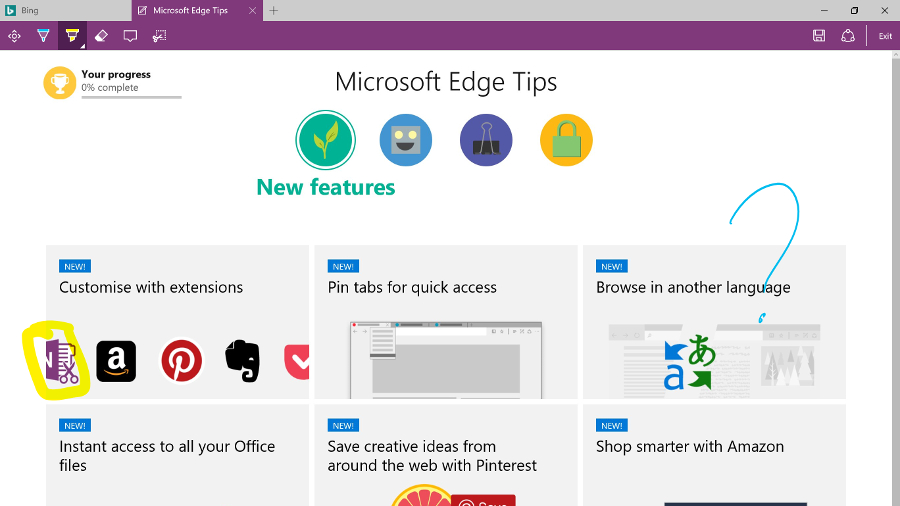Click the New features heading
The height and width of the screenshot is (506, 900).
click(x=325, y=187)
